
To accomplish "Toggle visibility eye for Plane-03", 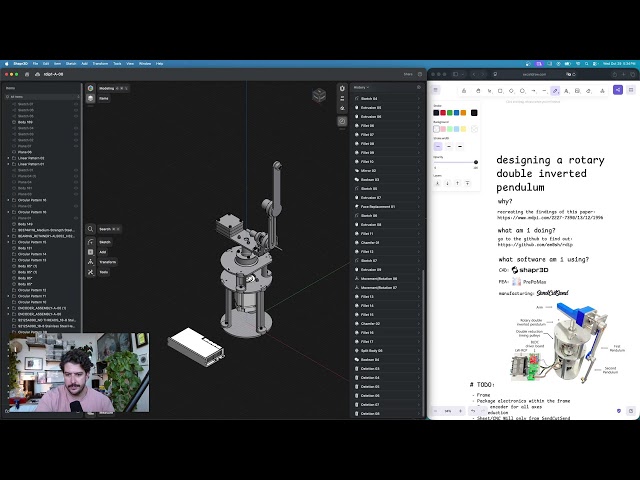I will pyautogui.click(x=76, y=194).
